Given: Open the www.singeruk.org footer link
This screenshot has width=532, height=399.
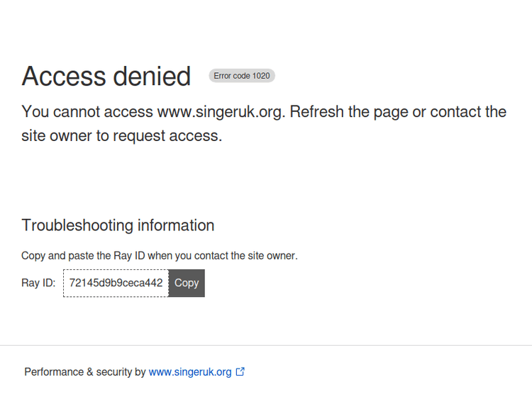Looking at the screenshot, I should click(190, 372).
